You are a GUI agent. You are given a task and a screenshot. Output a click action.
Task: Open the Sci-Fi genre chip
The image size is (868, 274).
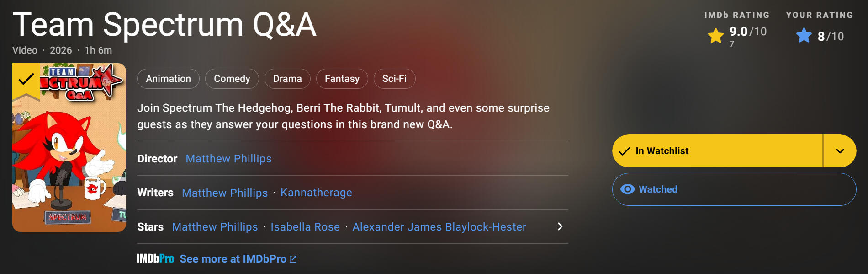click(x=394, y=79)
